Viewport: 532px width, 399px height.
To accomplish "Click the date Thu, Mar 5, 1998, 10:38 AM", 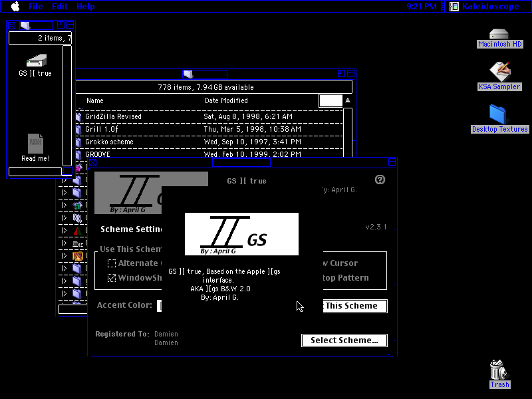I will tap(253, 129).
